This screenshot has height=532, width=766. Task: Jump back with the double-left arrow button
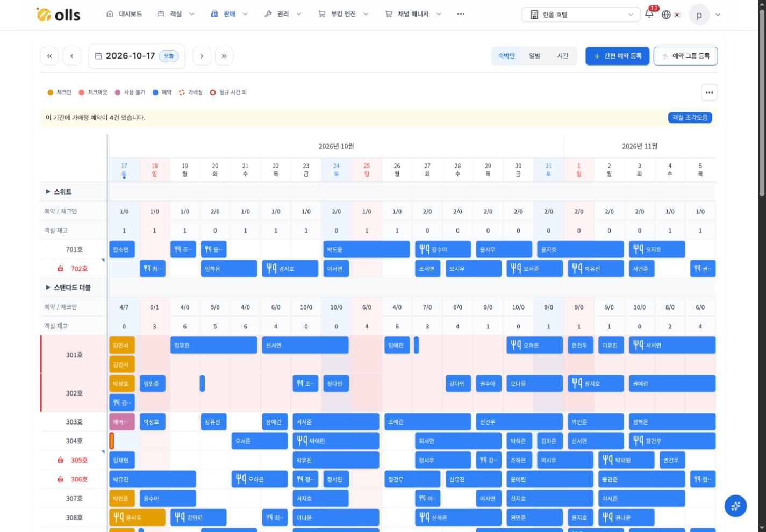49,56
